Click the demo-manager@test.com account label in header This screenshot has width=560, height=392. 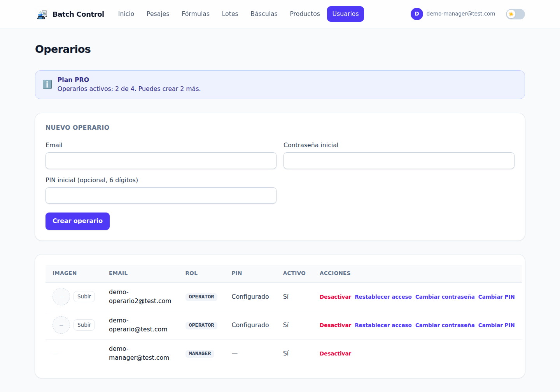coord(461,14)
